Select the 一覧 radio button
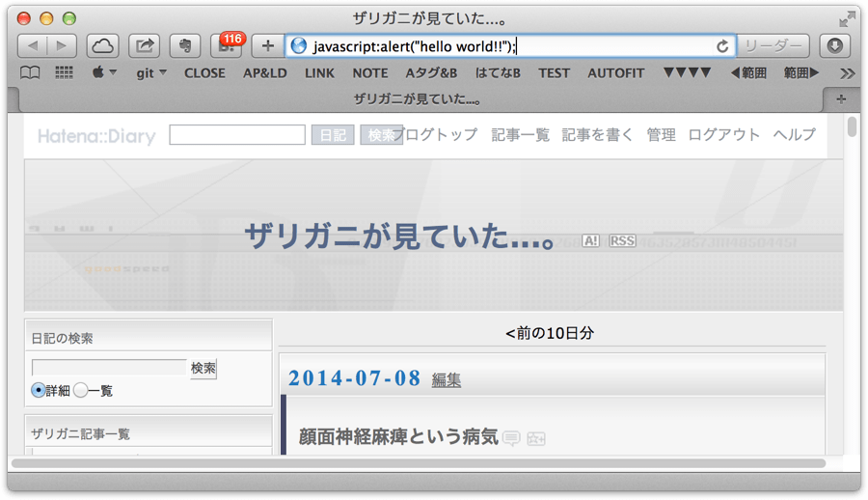868x500 pixels. [80, 390]
